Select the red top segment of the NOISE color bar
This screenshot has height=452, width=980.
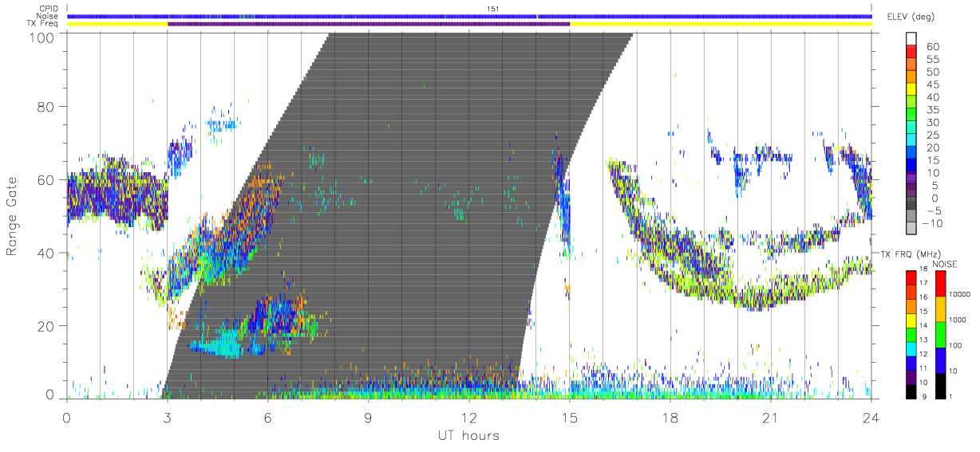click(940, 283)
